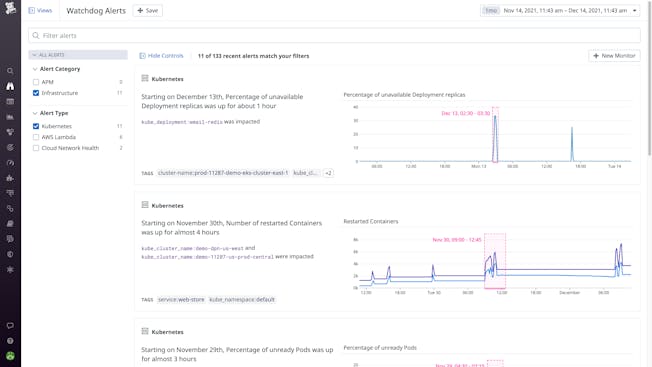Open the Datadog logo home link
The image size is (652, 367).
[10, 8]
